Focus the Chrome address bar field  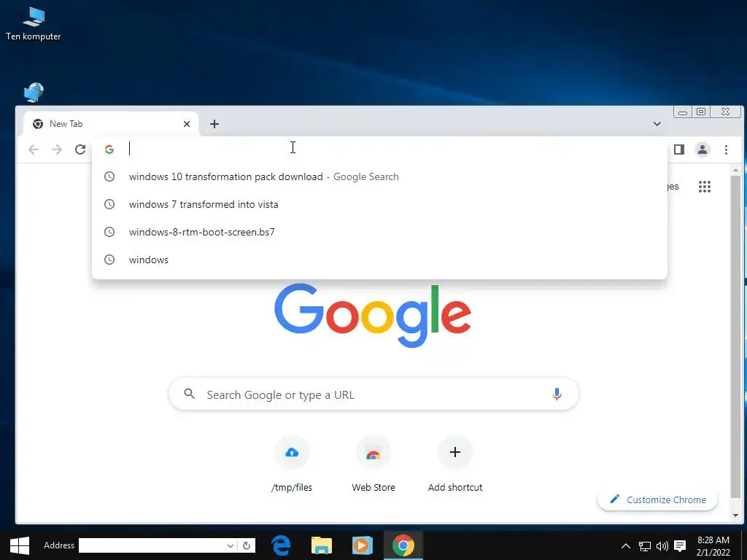coord(379,149)
